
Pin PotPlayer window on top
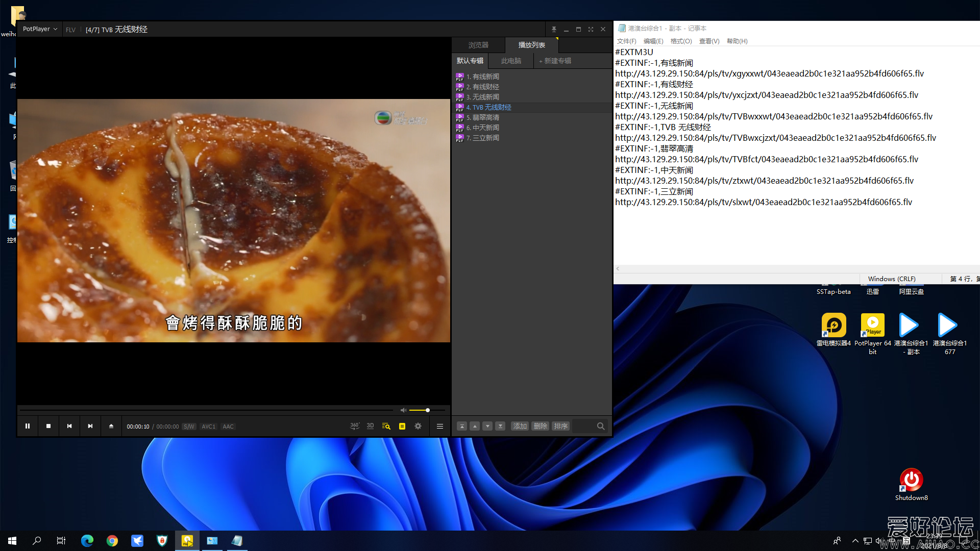(x=554, y=30)
